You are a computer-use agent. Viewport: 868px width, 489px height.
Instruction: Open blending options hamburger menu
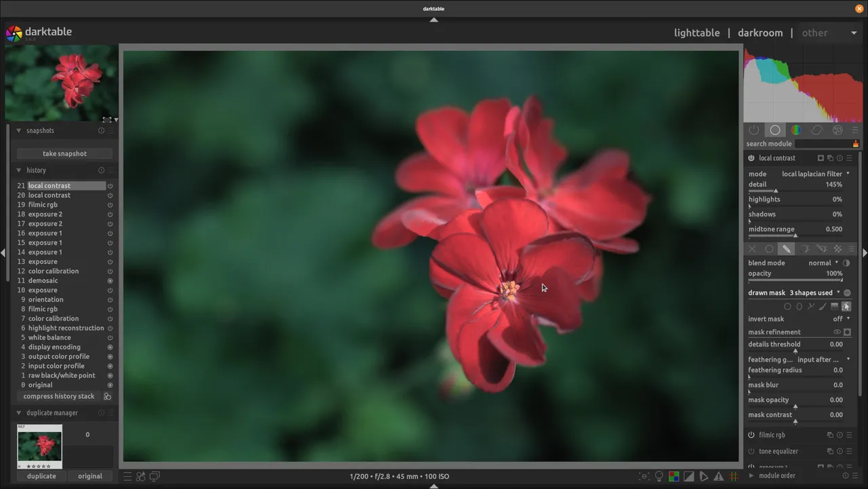click(x=852, y=249)
